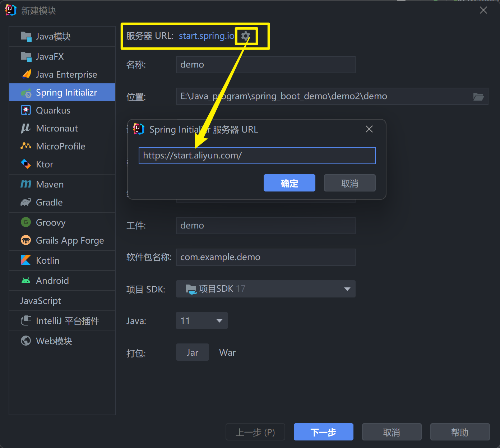
Task: Open the 项目 SDK dropdown
Action: coord(265,289)
